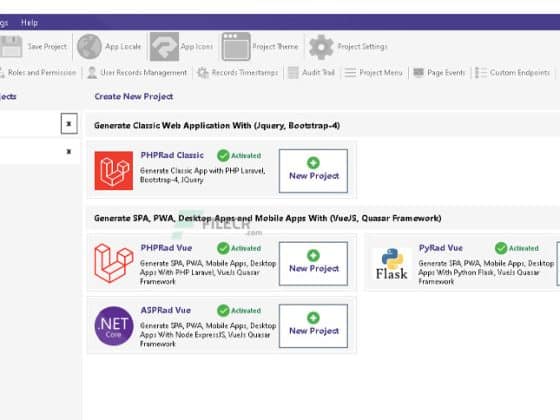This screenshot has height=420, width=560.
Task: Create a New Project for PHPRad Vue
Action: [x=313, y=264]
